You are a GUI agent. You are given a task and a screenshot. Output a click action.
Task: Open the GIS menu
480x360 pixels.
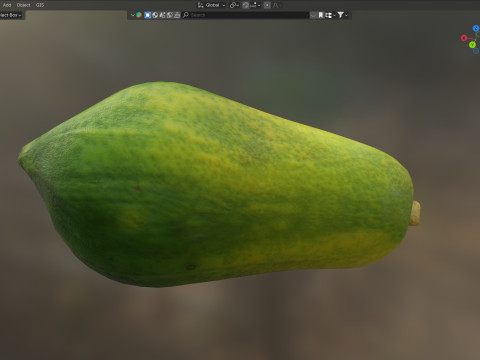[40, 5]
